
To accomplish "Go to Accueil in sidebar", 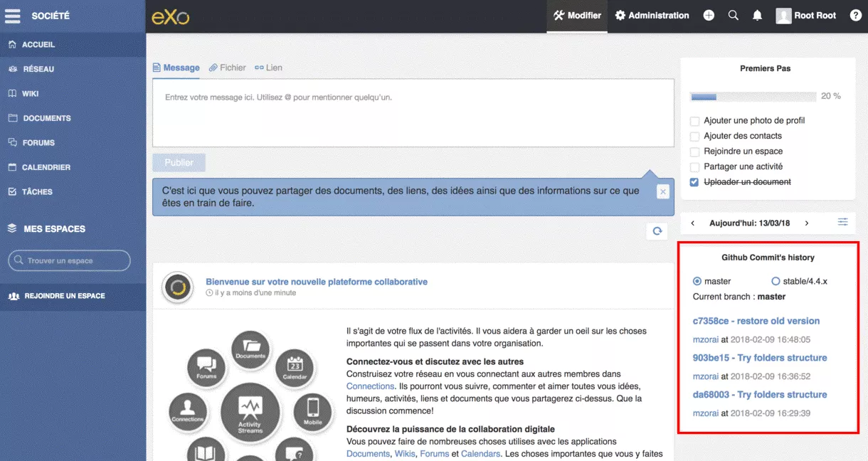I will pos(73,44).
